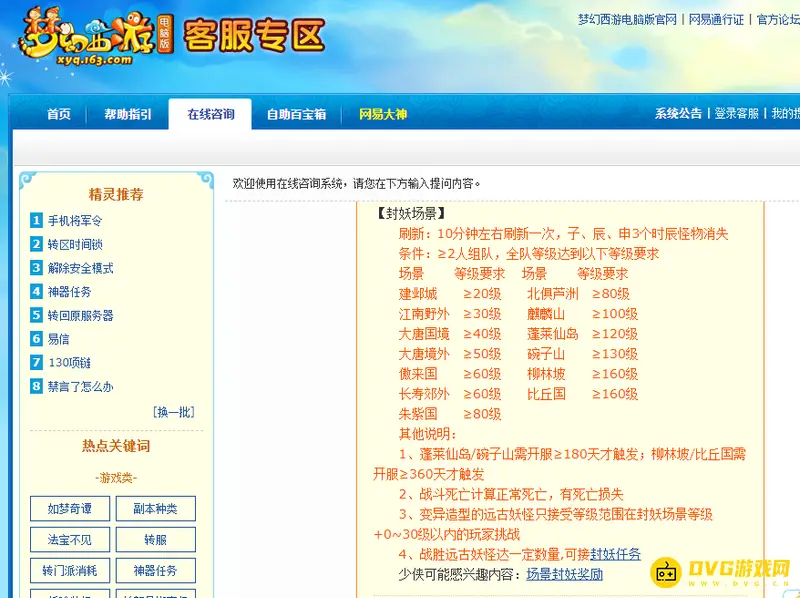The width and height of the screenshot is (800, 598).
Task: Click the 神器任务 keyword button
Action: pyautogui.click(x=156, y=570)
